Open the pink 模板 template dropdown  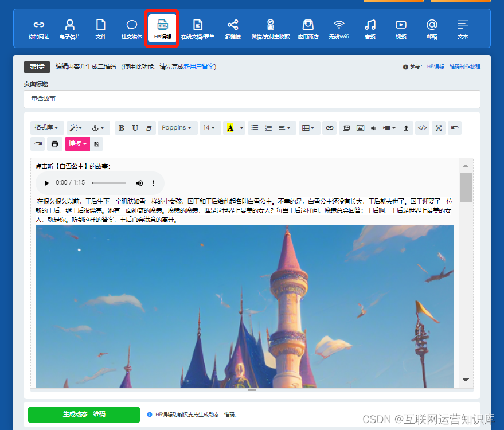[x=77, y=144]
